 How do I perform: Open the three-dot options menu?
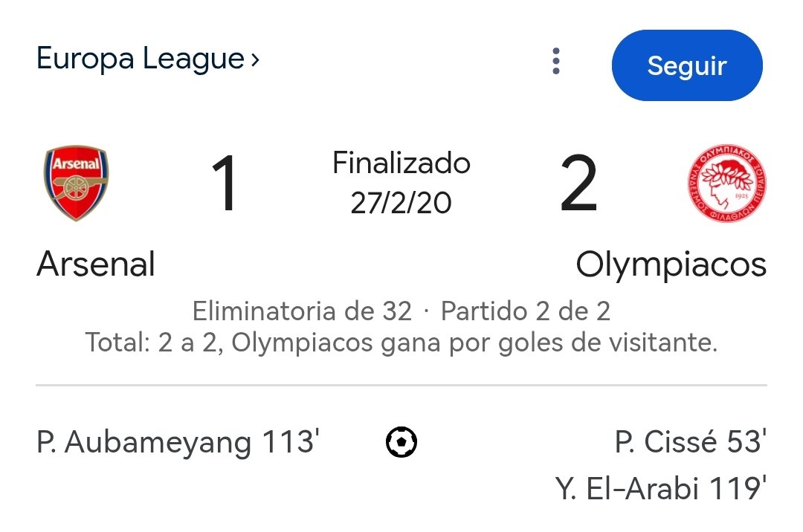pyautogui.click(x=556, y=62)
